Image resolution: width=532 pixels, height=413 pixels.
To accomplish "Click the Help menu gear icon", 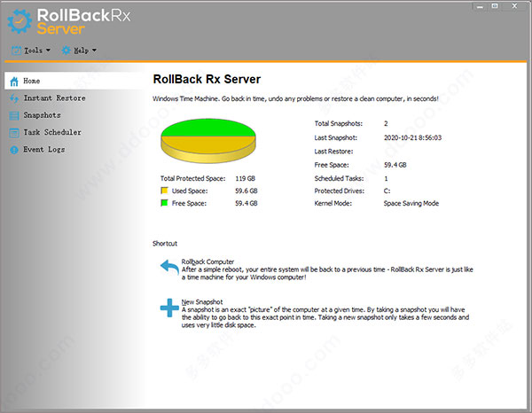I will [66, 51].
